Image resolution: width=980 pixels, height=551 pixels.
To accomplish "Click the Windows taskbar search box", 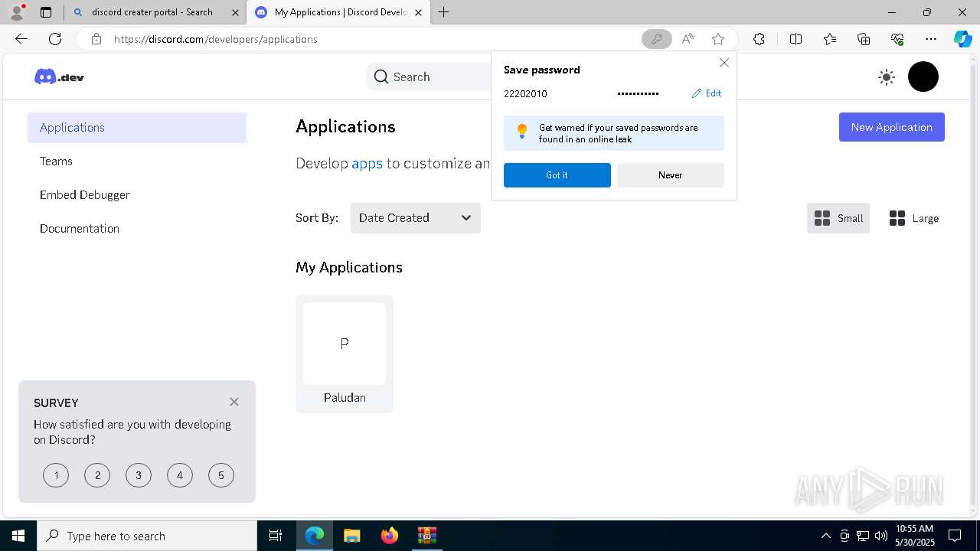I will point(147,536).
